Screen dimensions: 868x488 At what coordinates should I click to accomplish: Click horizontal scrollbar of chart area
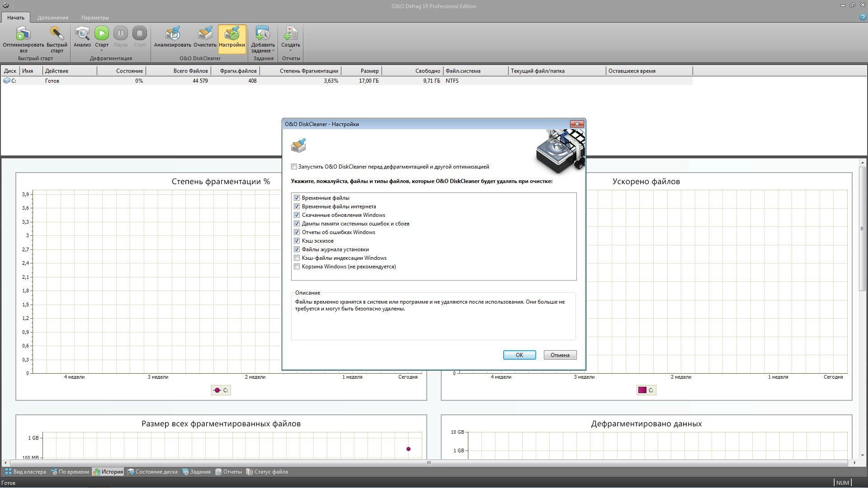tap(429, 463)
